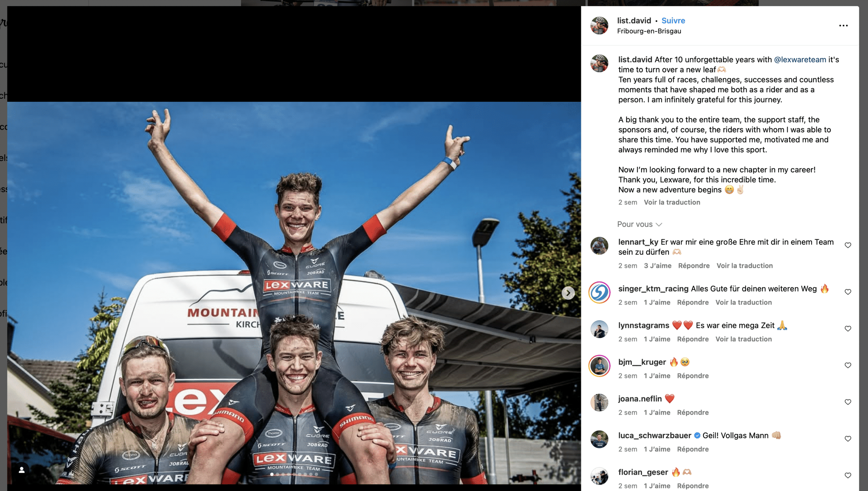The height and width of the screenshot is (491, 868).
Task: Like bjm__kruger's comment with the heart
Action: (x=848, y=365)
